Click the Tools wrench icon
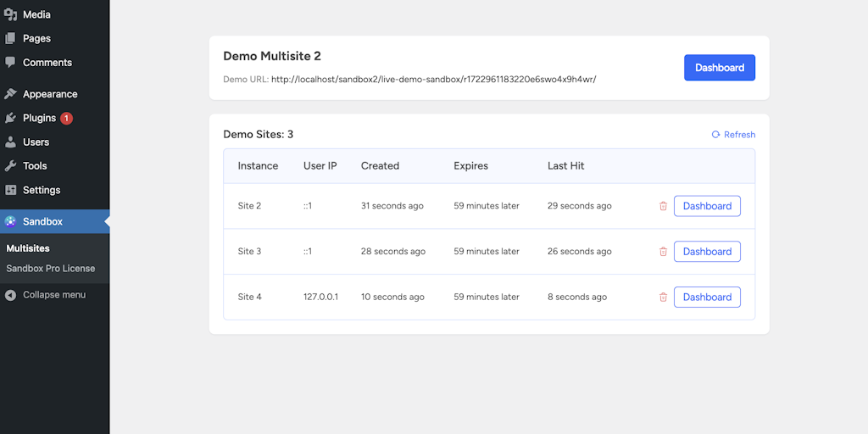 pyautogui.click(x=10, y=166)
